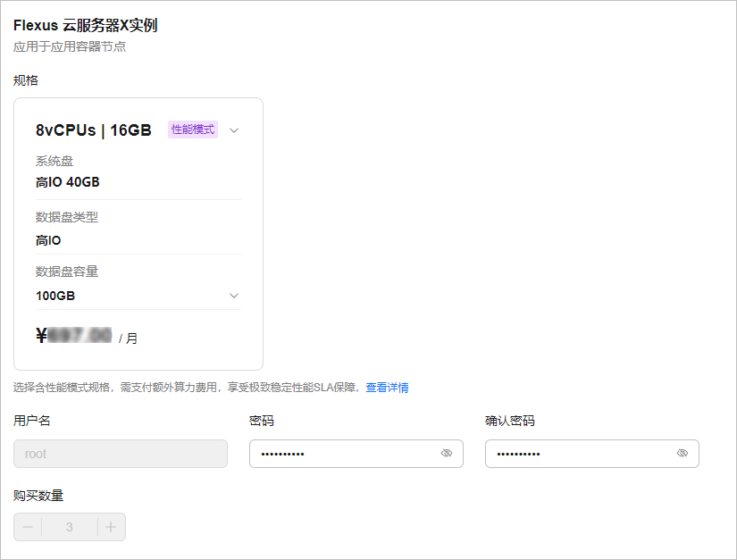Increase purchase quantity with plus button
737x560 pixels.
[111, 527]
